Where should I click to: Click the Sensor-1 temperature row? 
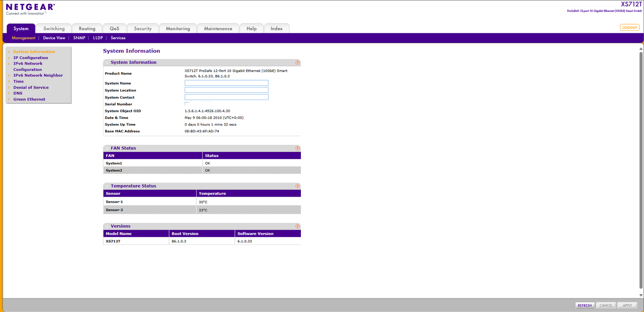202,201
